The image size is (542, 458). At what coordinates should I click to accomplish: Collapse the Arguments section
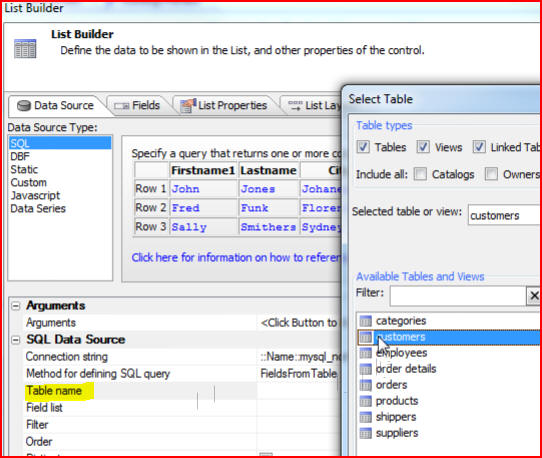coord(16,306)
